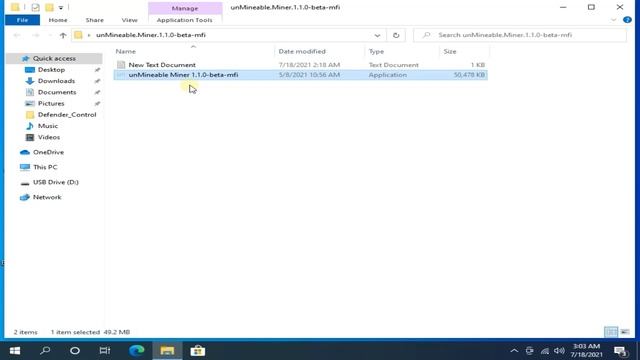The height and width of the screenshot is (360, 640).
Task: Refresh the current folder view
Action: 396,36
